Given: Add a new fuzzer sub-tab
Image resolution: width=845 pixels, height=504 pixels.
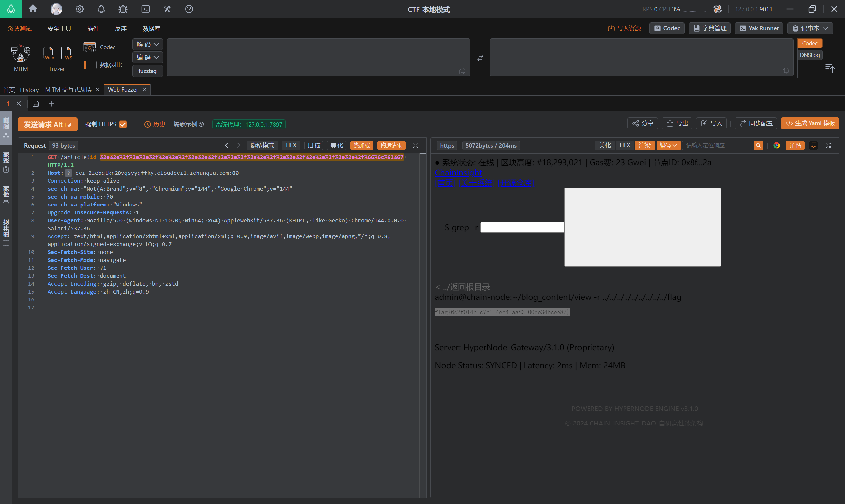Looking at the screenshot, I should click(51, 104).
